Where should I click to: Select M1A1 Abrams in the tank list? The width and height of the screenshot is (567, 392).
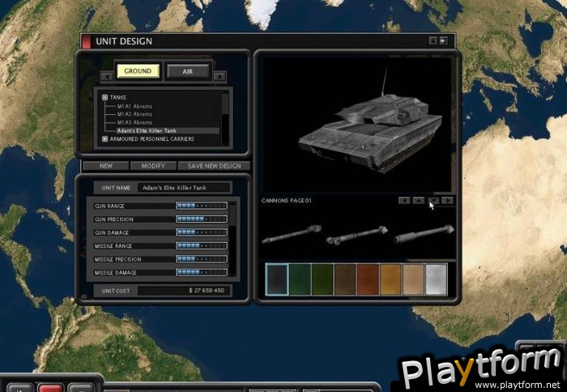pyautogui.click(x=134, y=106)
